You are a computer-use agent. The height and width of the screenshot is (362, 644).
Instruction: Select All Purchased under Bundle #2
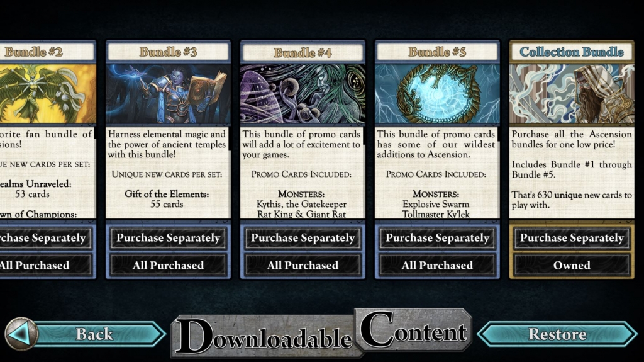pyautogui.click(x=45, y=265)
